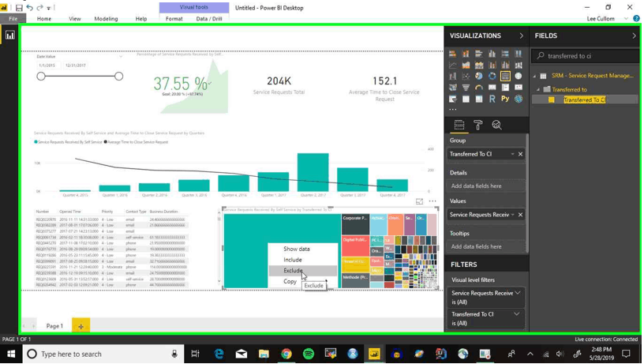
Task: Choose the Line chart visualization
Action: (x=452, y=65)
